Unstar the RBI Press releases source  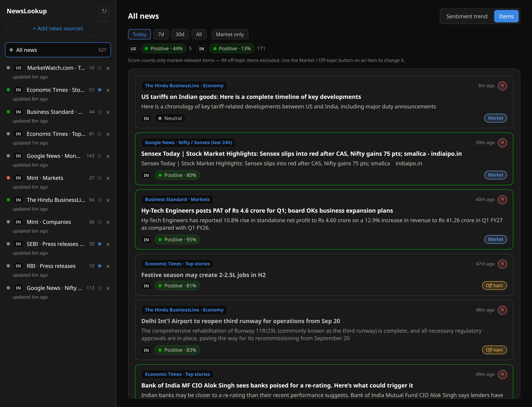[100, 266]
